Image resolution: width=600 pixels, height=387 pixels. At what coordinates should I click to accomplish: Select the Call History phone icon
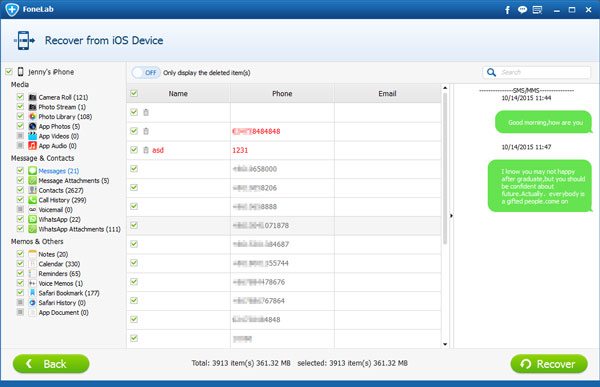coord(33,200)
